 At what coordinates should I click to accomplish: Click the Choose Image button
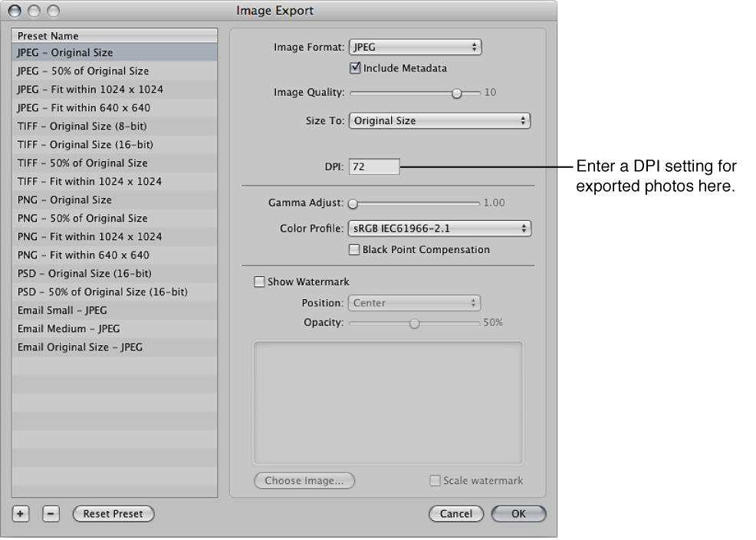point(304,480)
